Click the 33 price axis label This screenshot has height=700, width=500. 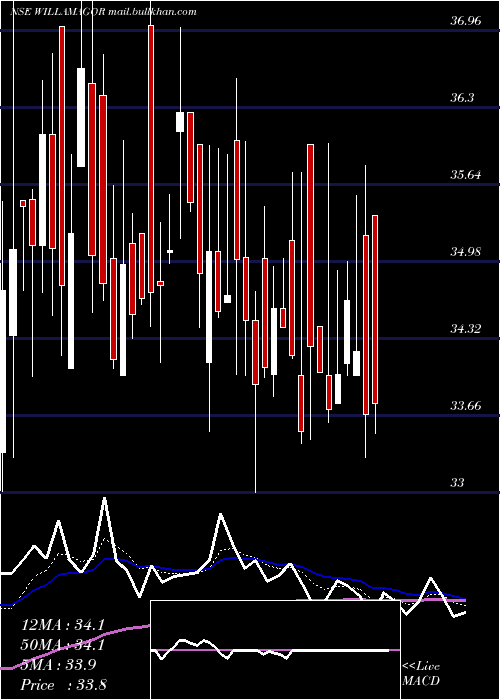(x=458, y=483)
